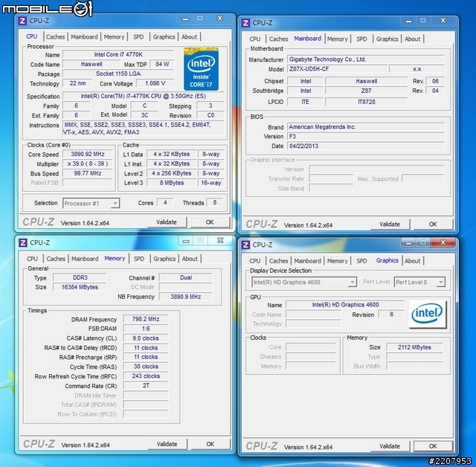Switch to Mainboard tab in CPU window
476x467 pixels.
84,37
